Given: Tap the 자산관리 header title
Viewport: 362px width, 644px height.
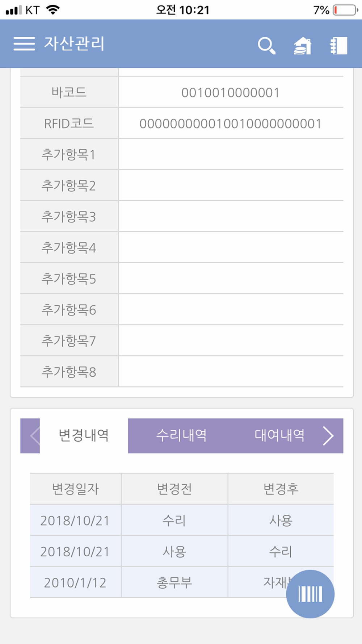Looking at the screenshot, I should (x=75, y=44).
